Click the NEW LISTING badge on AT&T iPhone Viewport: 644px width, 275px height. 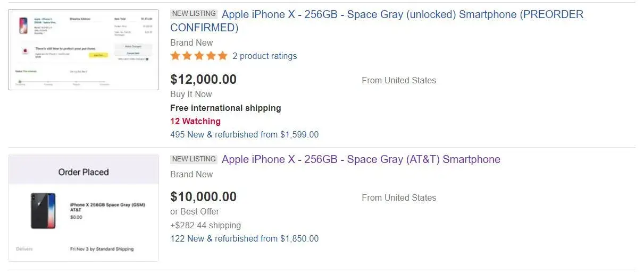tap(194, 159)
